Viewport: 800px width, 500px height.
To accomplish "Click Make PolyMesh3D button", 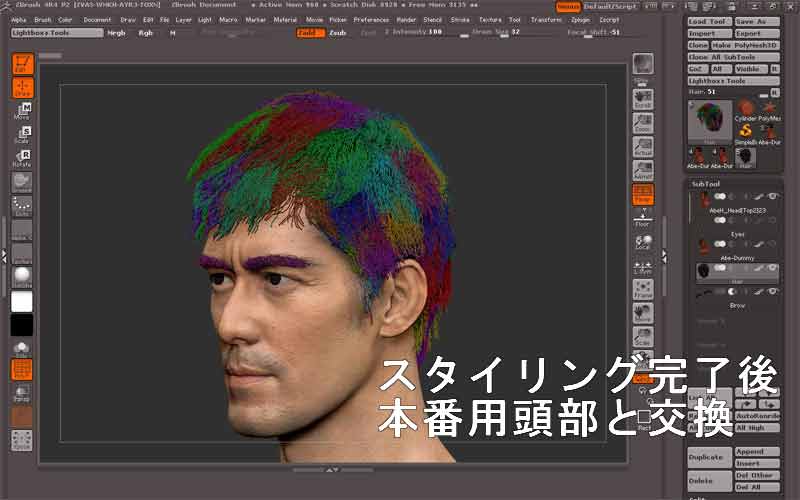I will (745, 45).
